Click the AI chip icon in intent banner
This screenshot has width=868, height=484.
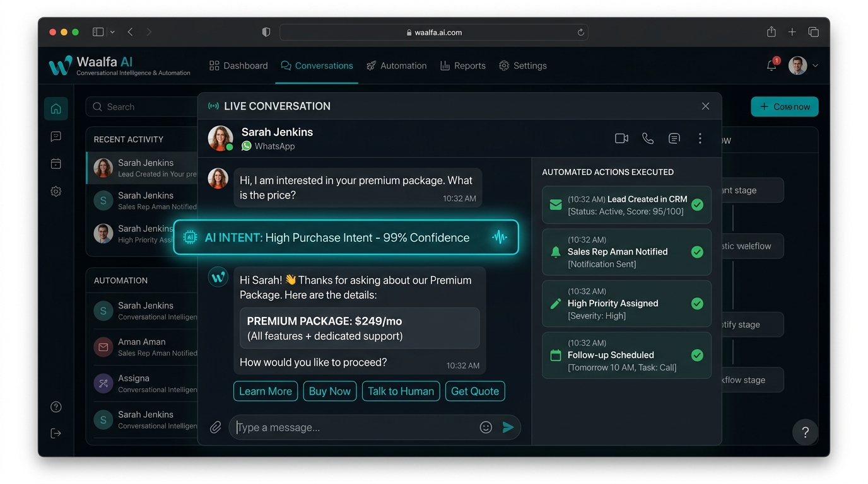(x=189, y=238)
